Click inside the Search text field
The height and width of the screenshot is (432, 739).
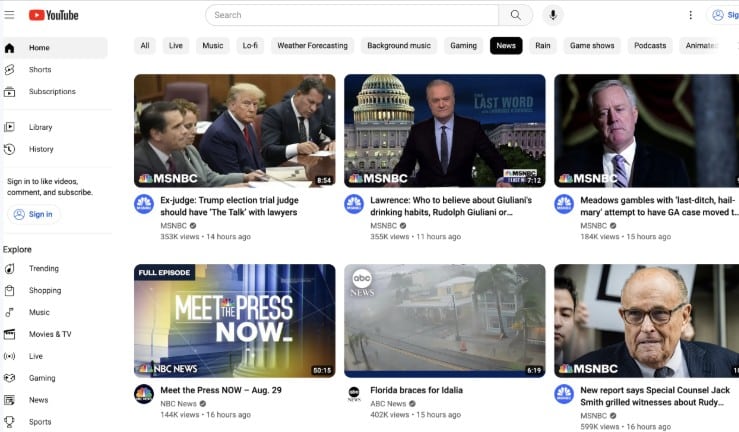(352, 15)
